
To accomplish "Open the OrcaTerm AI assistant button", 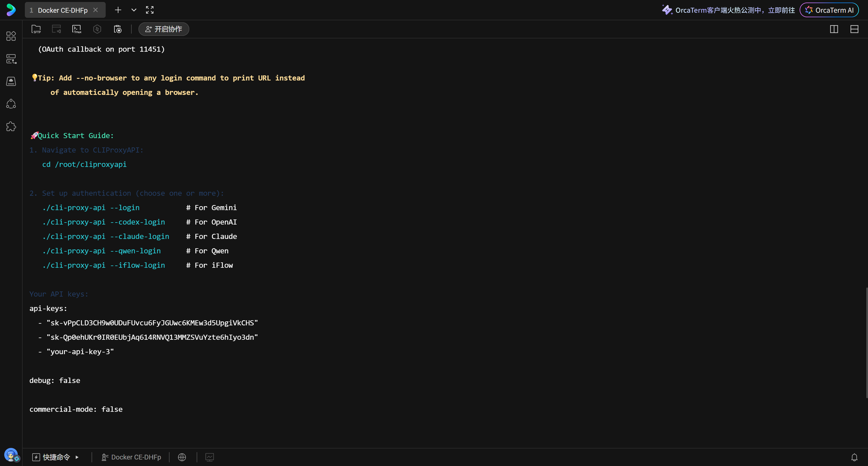I will [829, 10].
